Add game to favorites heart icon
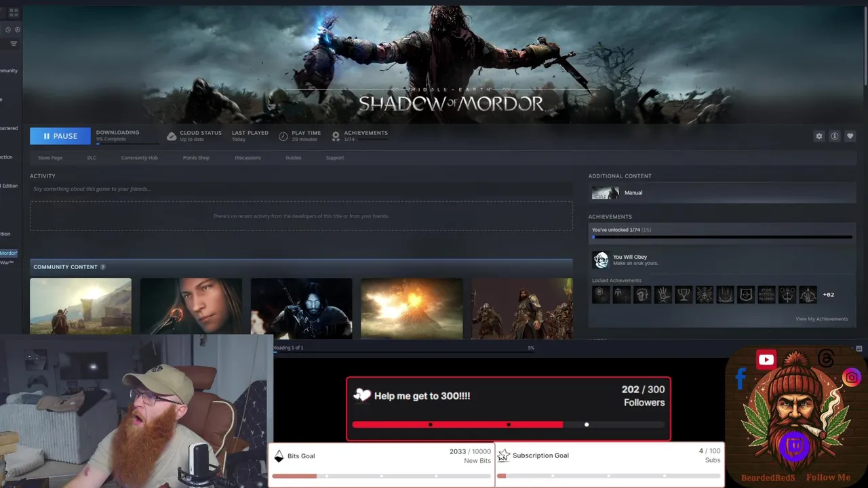 click(850, 136)
